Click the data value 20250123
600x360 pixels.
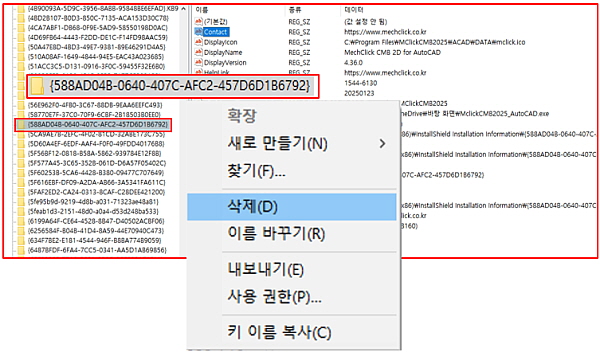[359, 93]
